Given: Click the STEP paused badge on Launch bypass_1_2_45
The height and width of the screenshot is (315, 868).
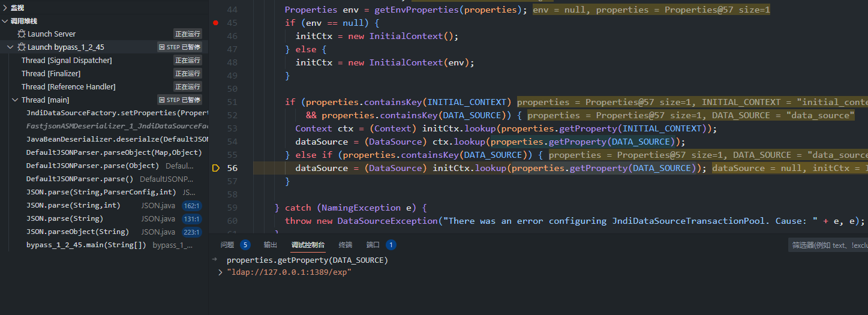Looking at the screenshot, I should click(179, 47).
